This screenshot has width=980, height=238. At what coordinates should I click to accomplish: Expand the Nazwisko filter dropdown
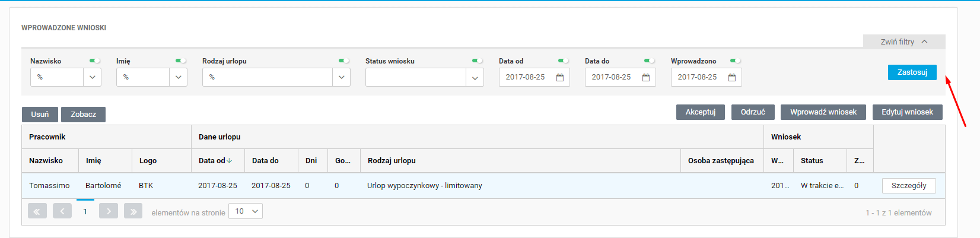(92, 77)
